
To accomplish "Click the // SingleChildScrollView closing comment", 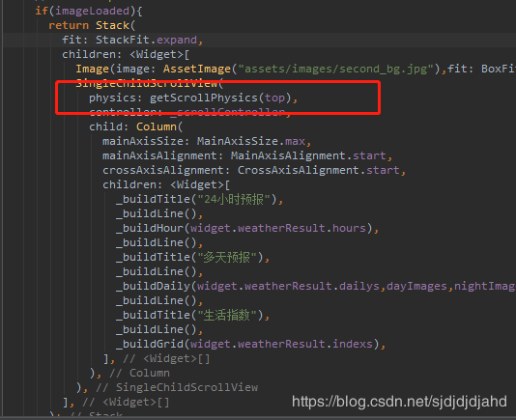I will click(x=177, y=387).
